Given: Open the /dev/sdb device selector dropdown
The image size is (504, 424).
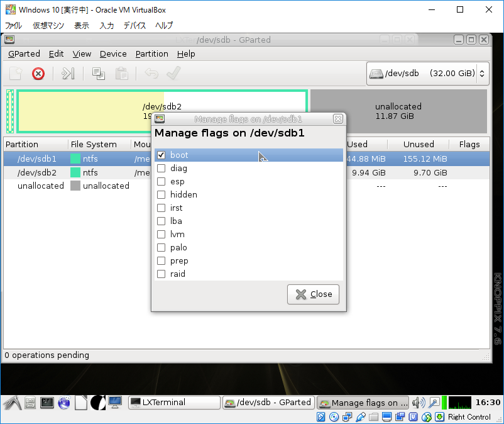Looking at the screenshot, I should tap(427, 74).
